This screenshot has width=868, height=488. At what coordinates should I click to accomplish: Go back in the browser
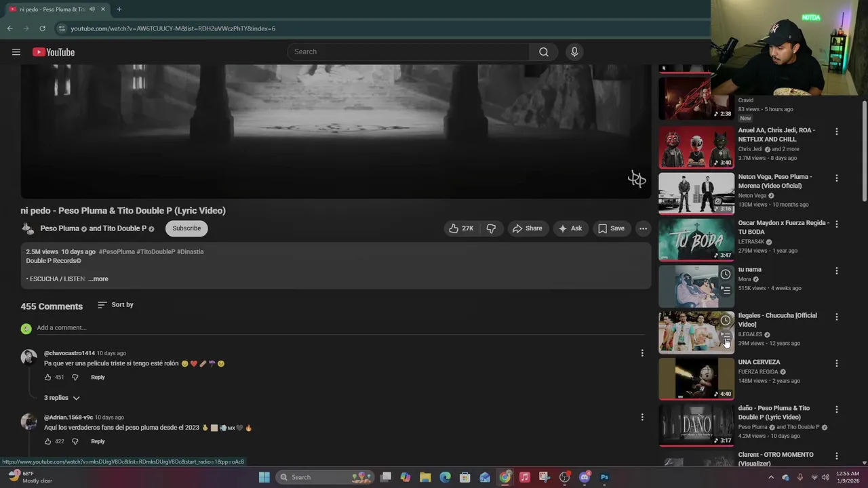point(9,28)
